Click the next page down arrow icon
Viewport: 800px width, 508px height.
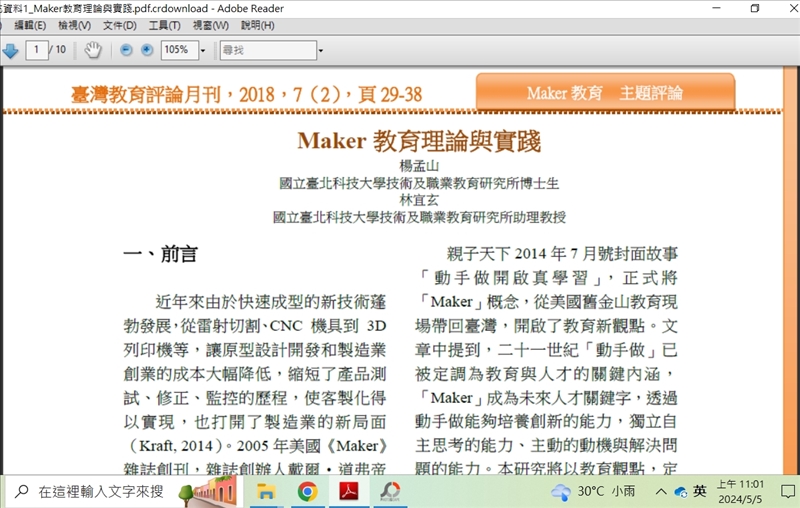point(10,50)
